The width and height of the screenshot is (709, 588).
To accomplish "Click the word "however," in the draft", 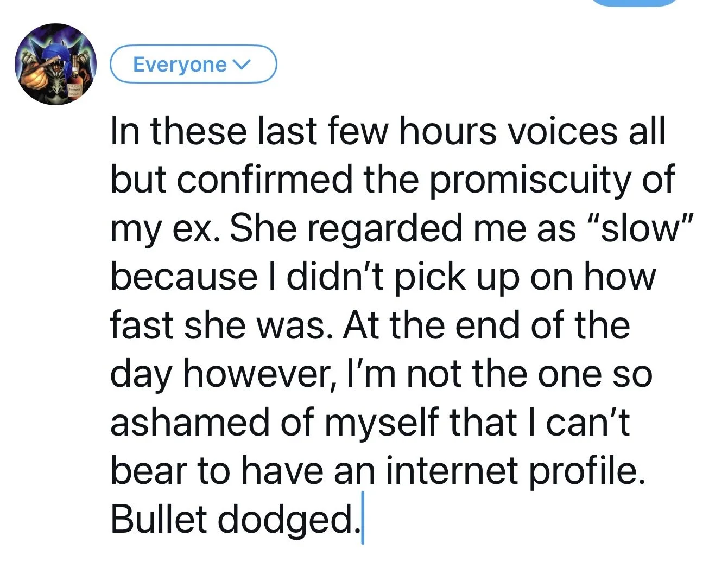I will [262, 374].
